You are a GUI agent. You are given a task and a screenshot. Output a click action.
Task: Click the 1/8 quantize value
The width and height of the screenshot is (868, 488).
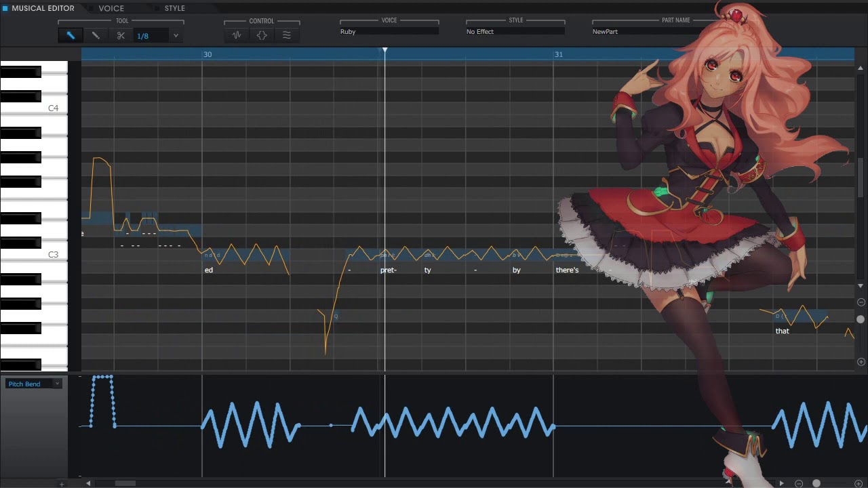(x=142, y=36)
